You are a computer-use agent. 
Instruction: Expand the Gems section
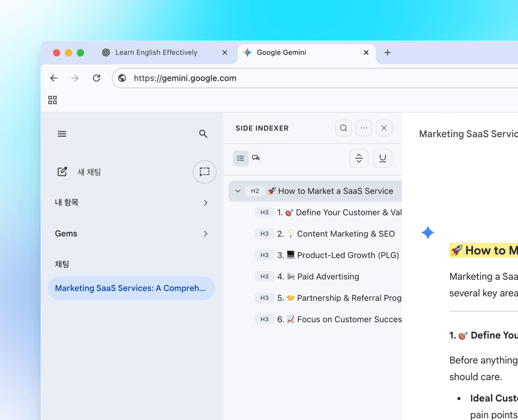206,234
